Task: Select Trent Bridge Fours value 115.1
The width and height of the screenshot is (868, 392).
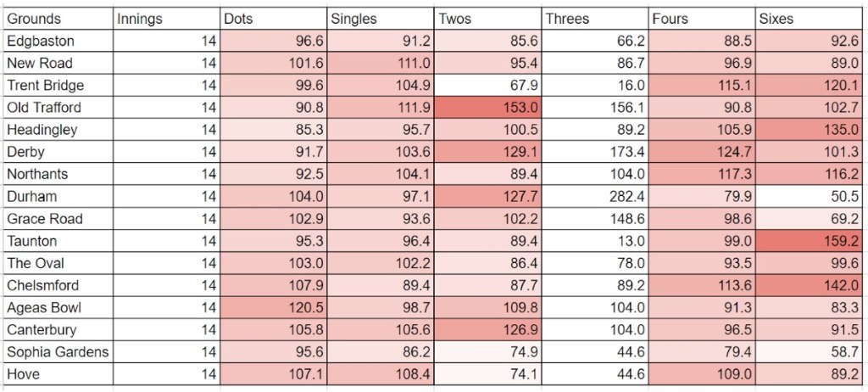Action: point(701,85)
